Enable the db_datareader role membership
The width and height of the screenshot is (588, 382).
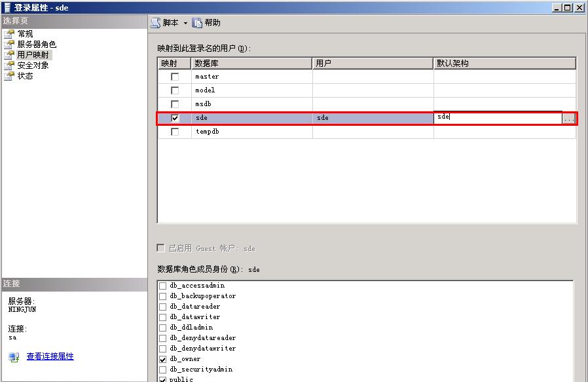[x=162, y=306]
